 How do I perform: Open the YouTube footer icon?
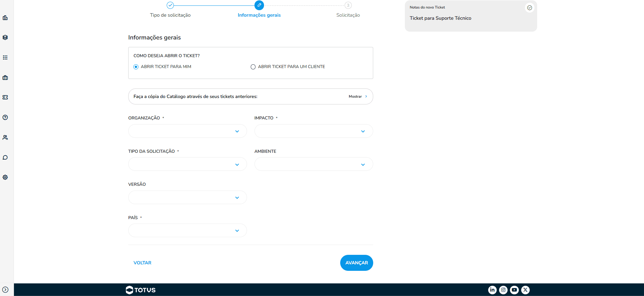tap(514, 290)
